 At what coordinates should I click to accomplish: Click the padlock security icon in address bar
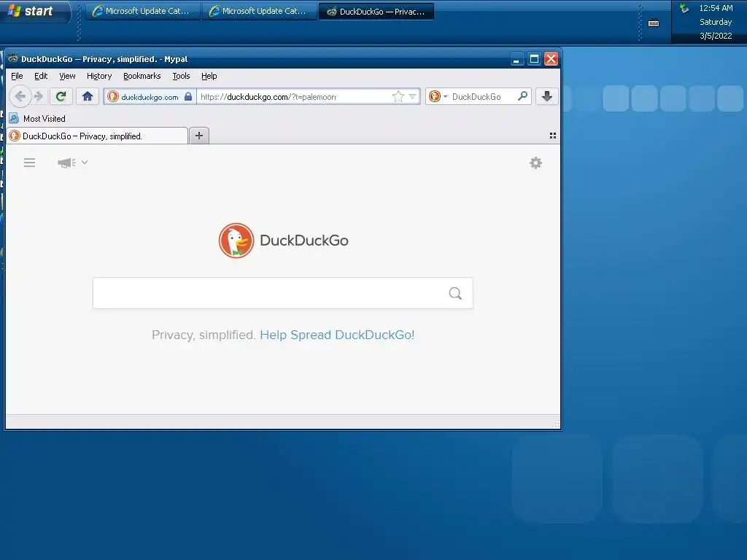188,97
